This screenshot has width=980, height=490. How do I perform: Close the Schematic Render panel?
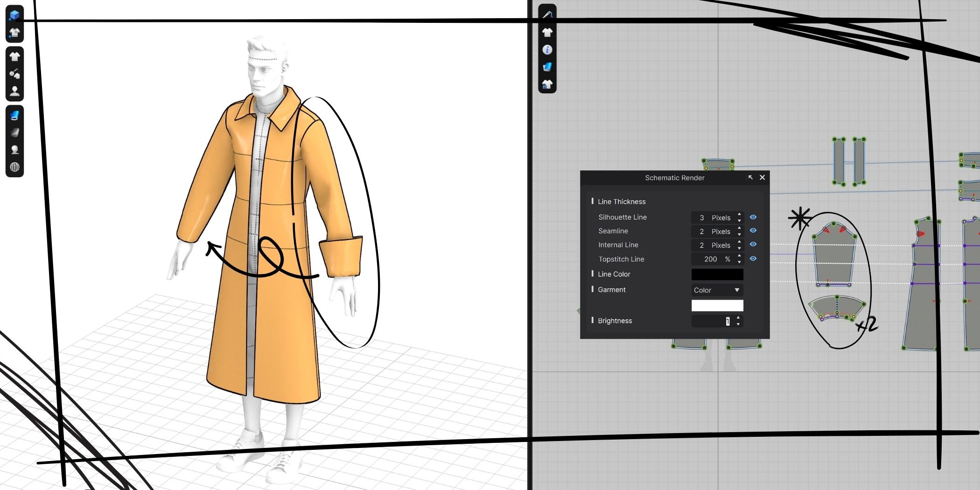pyautogui.click(x=762, y=178)
